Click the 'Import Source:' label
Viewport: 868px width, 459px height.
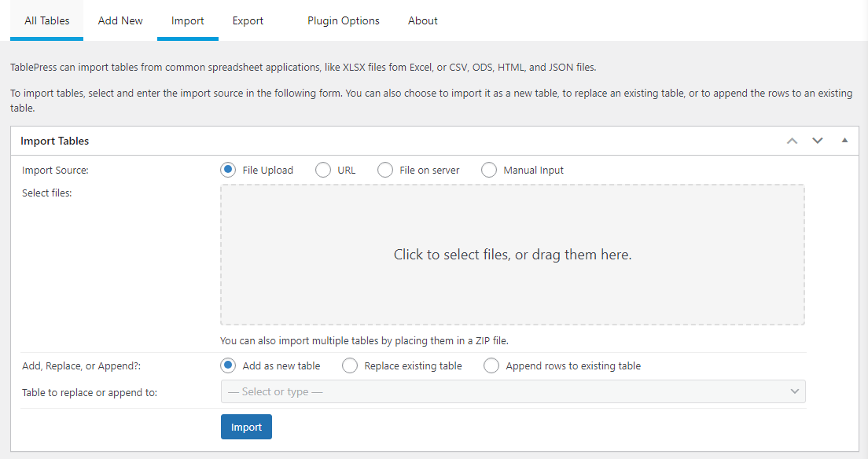55,170
